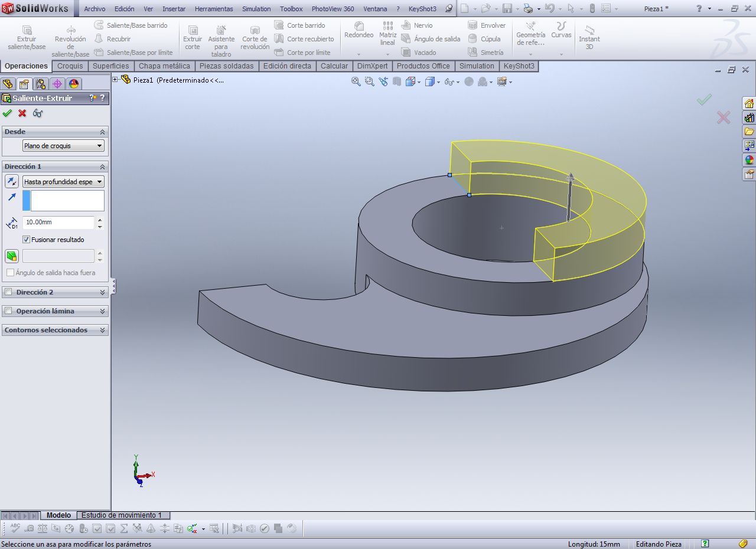Open the Archivo menu
The image size is (756, 549).
click(x=94, y=9)
